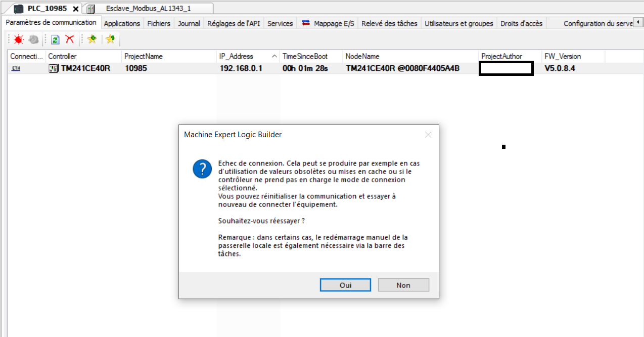This screenshot has height=337, width=644.
Task: Open the Utilisateurs et groupes tab
Action: coord(459,23)
